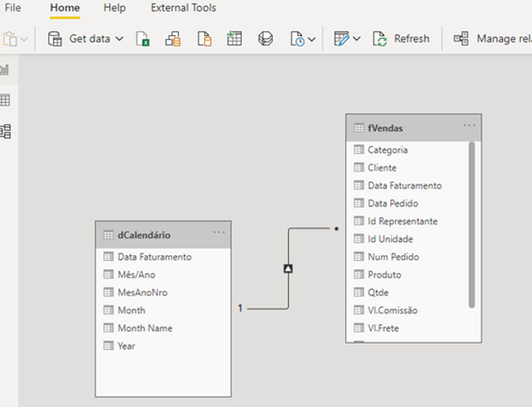Open the Power BI datasets icon
The height and width of the screenshot is (407, 532).
coord(173,38)
